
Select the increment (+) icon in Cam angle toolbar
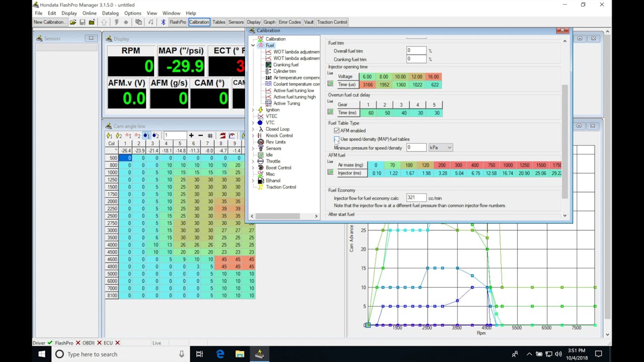click(x=191, y=135)
